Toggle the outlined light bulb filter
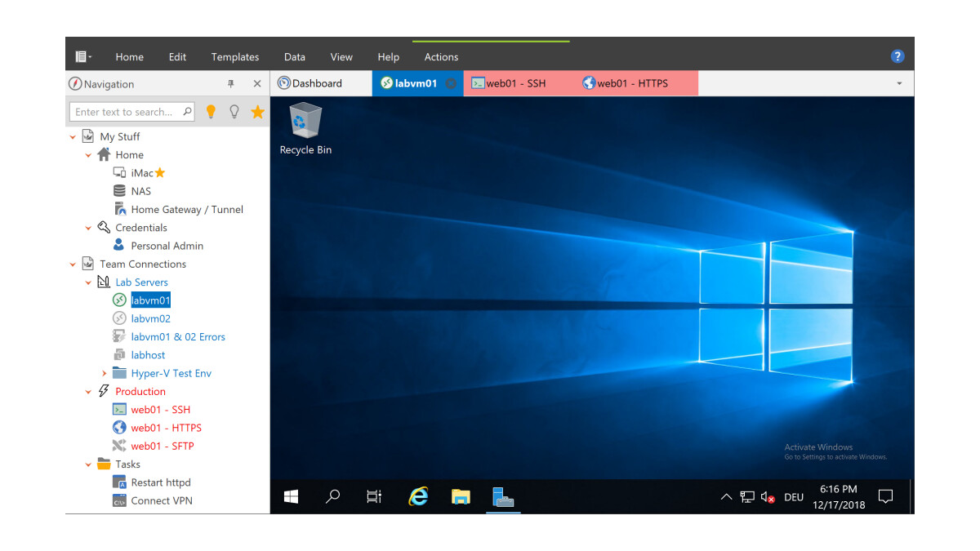This screenshot has height=551, width=980. point(234,112)
